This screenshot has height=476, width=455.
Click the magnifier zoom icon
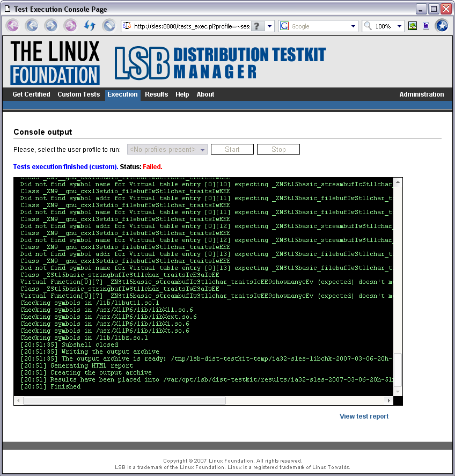[368, 26]
